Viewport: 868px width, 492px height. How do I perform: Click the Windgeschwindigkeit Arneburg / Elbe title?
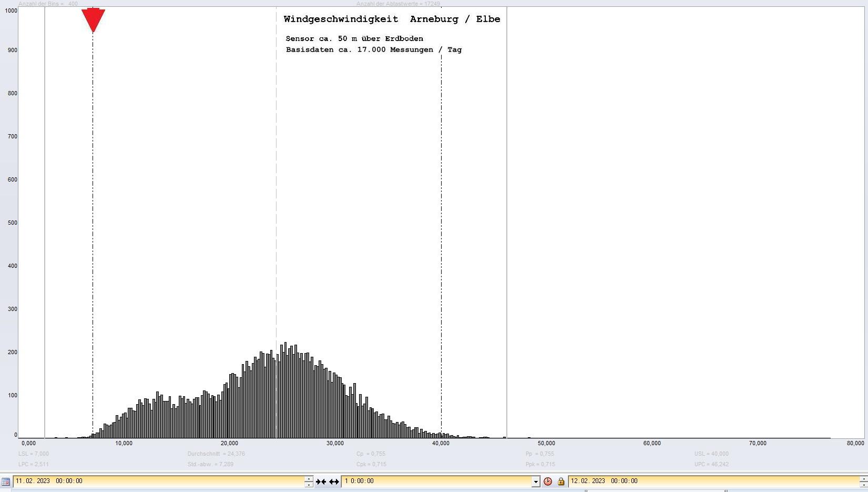pyautogui.click(x=392, y=19)
